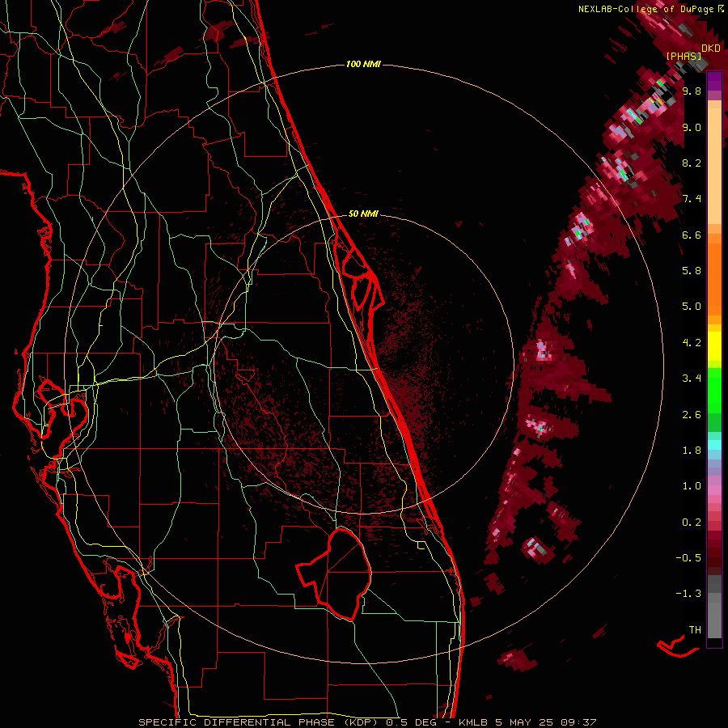Click the 1.8 scale value
The width and height of the screenshot is (728, 728).
692,451
